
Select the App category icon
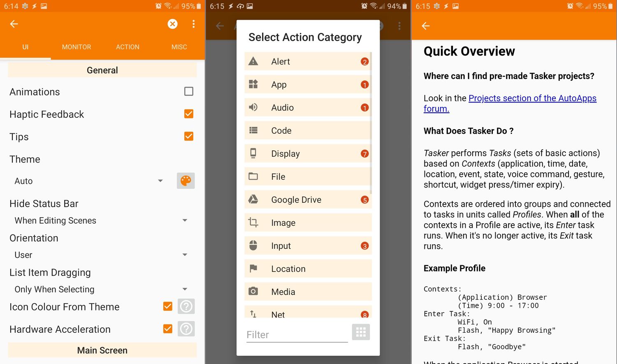pyautogui.click(x=253, y=84)
